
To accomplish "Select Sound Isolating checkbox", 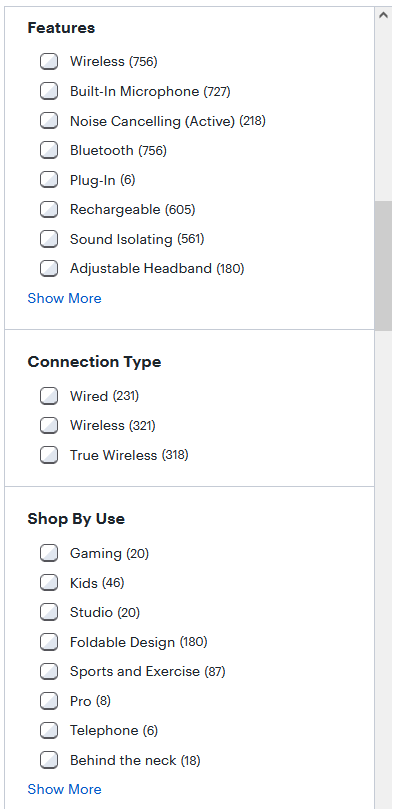I will pos(49,239).
